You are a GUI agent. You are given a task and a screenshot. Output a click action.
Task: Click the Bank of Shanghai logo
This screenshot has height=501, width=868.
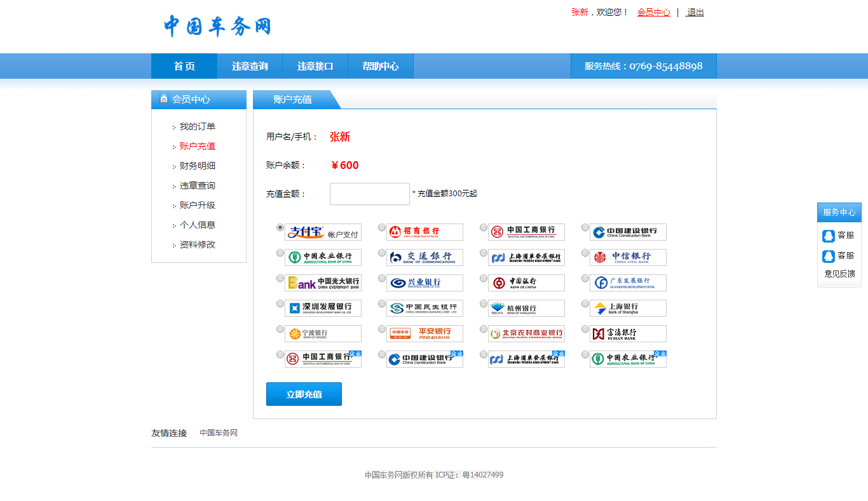(628, 309)
